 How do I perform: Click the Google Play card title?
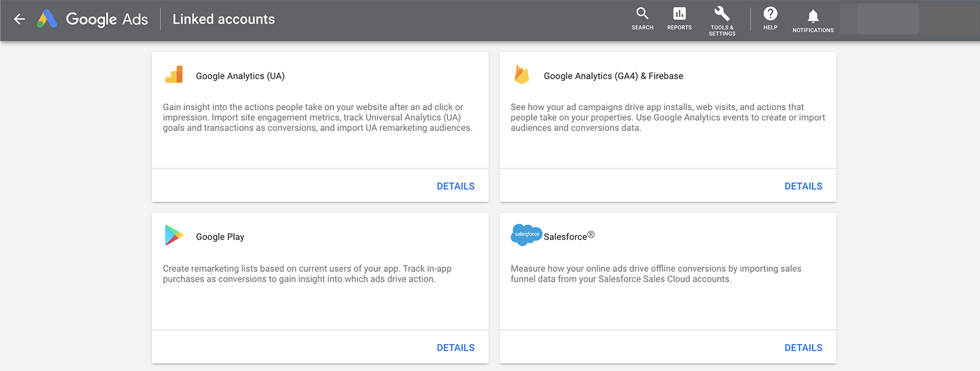click(220, 237)
